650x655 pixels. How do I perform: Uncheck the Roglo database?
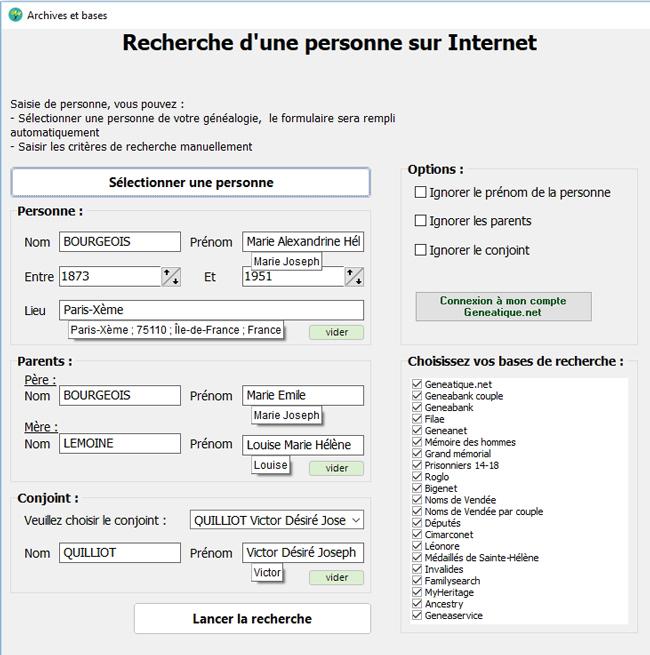tap(417, 477)
